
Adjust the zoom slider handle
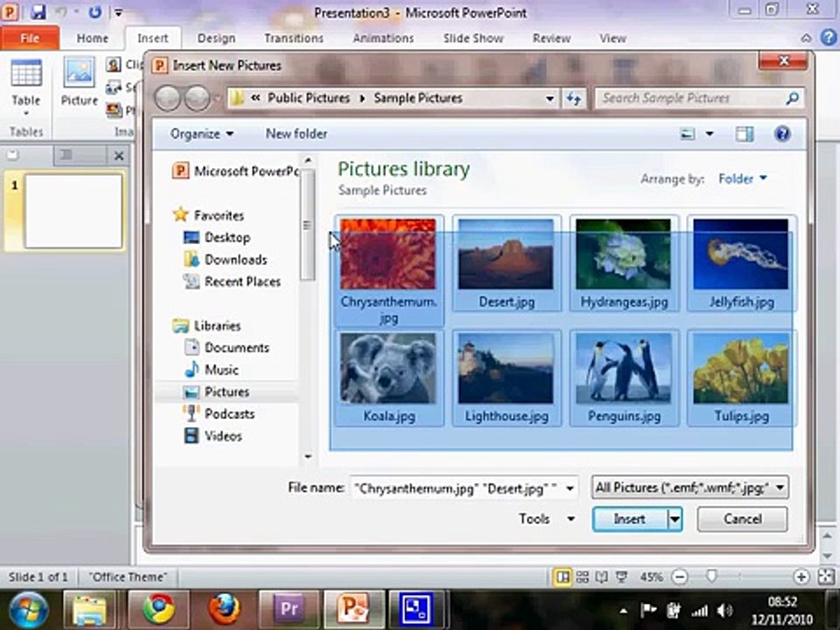click(x=711, y=577)
